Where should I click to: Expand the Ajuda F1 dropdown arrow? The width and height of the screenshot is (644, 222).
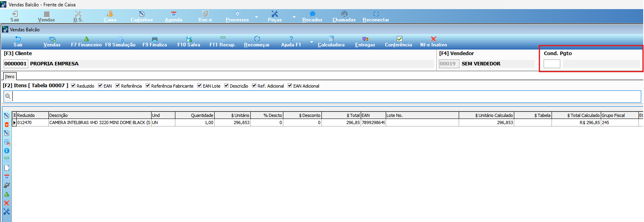311,42
